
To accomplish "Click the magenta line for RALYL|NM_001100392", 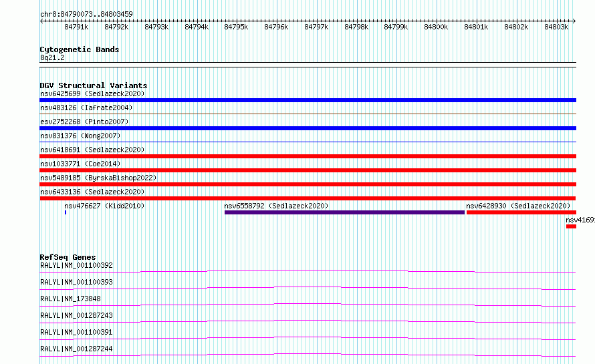I will tap(308, 271).
